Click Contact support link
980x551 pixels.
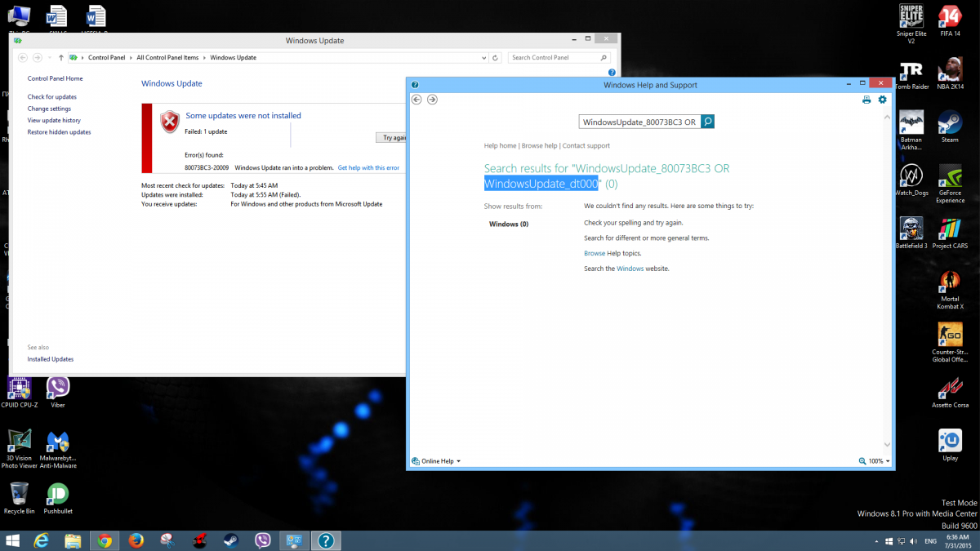(x=586, y=145)
